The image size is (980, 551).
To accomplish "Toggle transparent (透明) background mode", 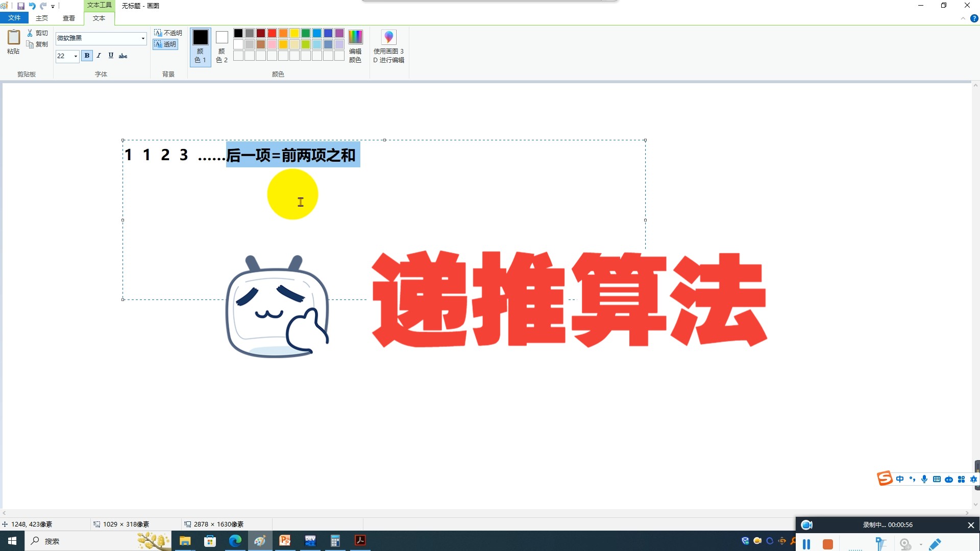I will [166, 44].
